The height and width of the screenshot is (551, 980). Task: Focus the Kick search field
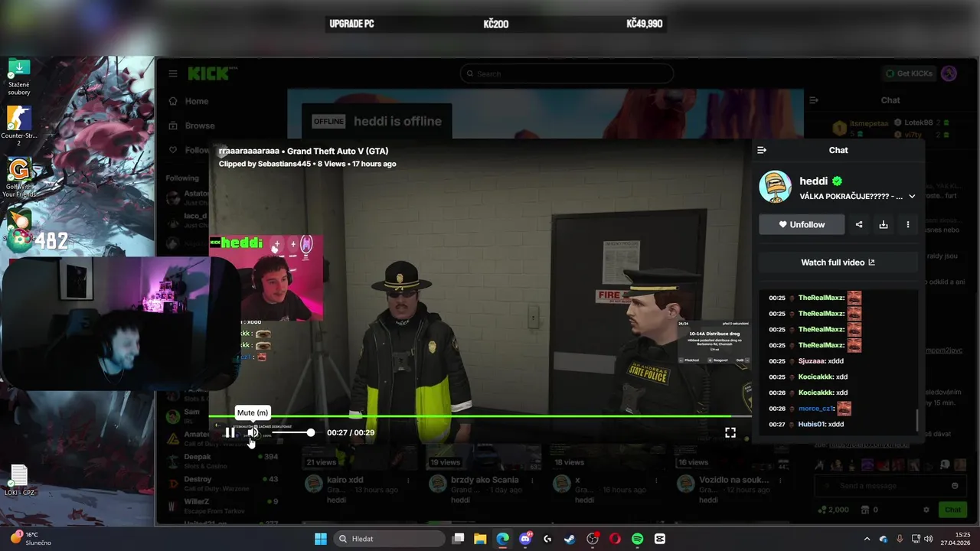pyautogui.click(x=567, y=73)
